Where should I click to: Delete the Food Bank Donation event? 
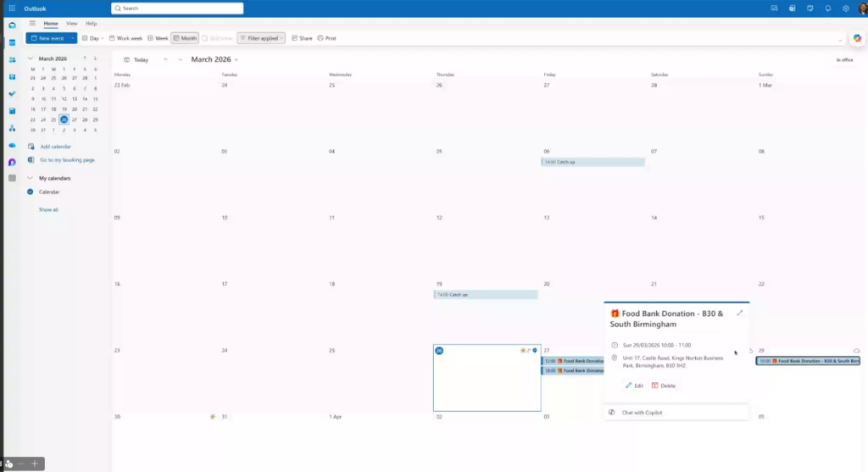point(664,386)
